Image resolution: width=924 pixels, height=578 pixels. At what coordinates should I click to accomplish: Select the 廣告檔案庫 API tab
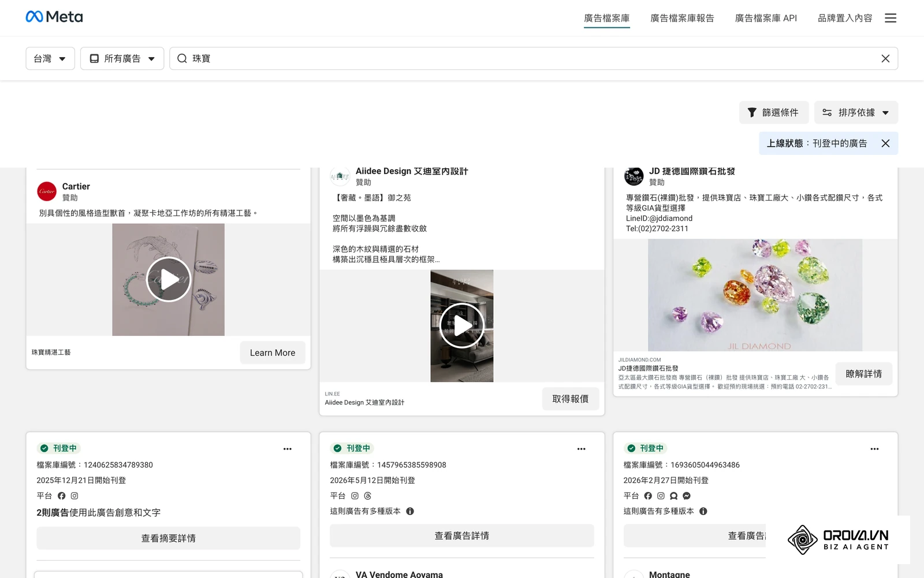click(x=766, y=18)
